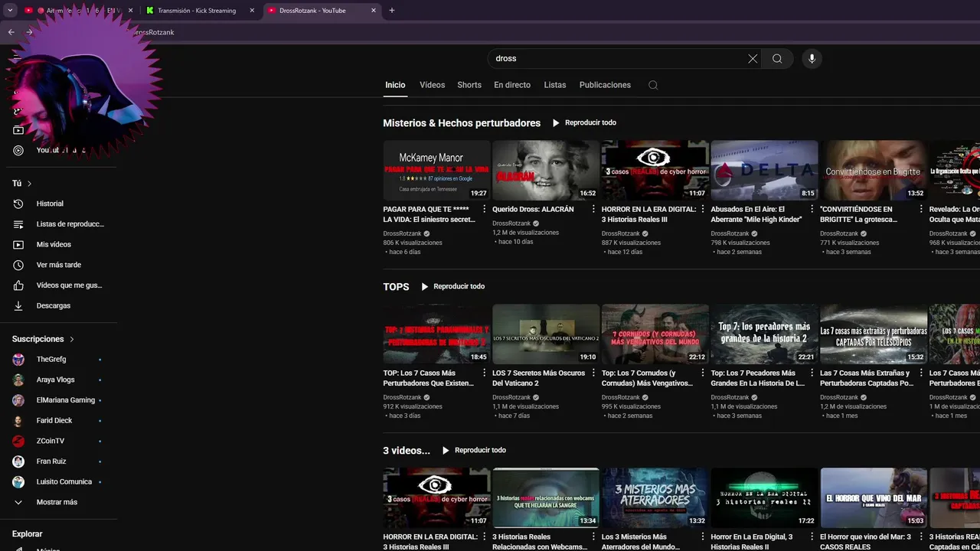Open the Publicaciones channel tab
Viewport: 980px width, 551px height.
coord(605,85)
